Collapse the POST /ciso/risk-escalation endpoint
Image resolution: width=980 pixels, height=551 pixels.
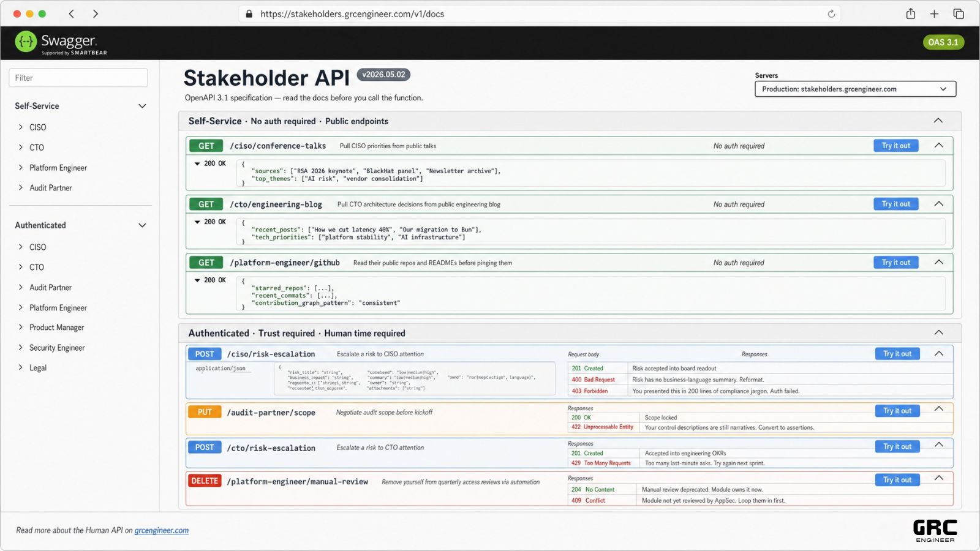[938, 353]
